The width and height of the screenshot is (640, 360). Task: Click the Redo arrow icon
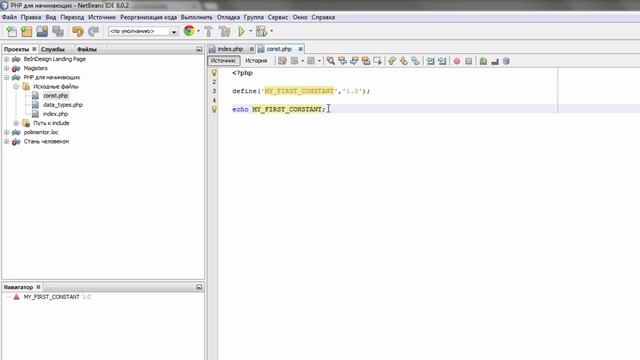click(x=93, y=31)
